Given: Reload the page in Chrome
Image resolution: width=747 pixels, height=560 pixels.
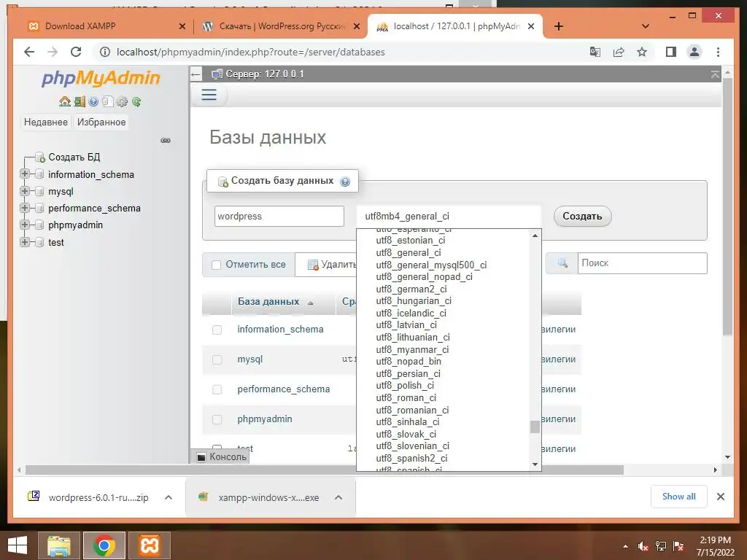Looking at the screenshot, I should tap(76, 52).
